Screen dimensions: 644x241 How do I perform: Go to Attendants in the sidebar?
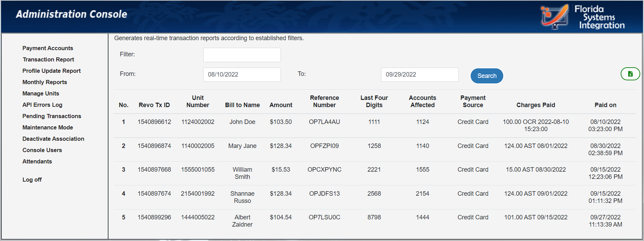(x=37, y=161)
